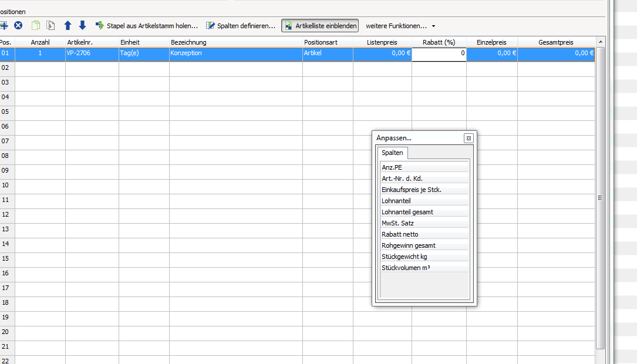Screen dimensions: 637x364
Task: Open weitere Funktionen dropdown
Action: tap(400, 26)
